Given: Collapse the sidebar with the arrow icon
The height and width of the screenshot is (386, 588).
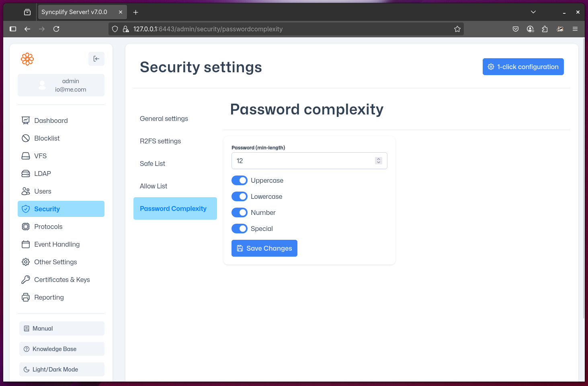Looking at the screenshot, I should click(x=96, y=59).
